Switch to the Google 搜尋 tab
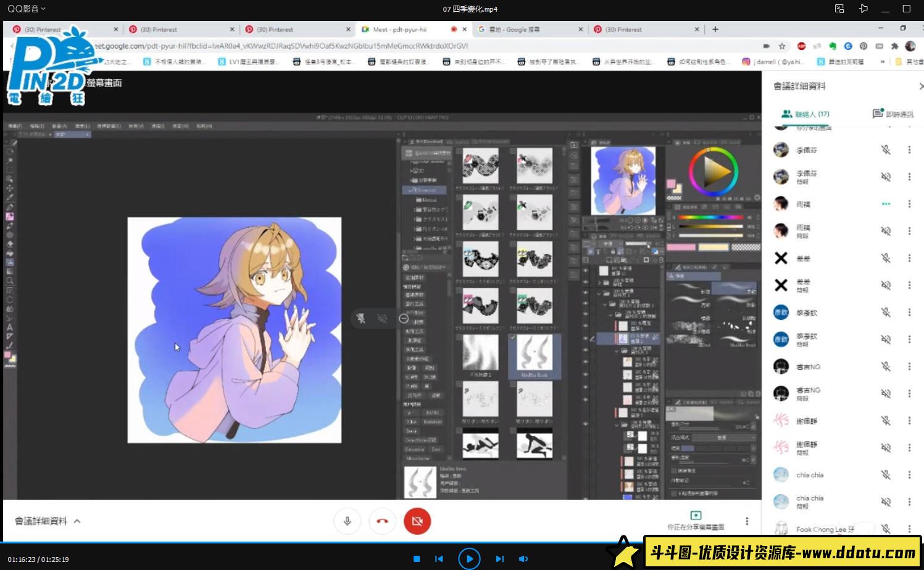 (x=525, y=29)
